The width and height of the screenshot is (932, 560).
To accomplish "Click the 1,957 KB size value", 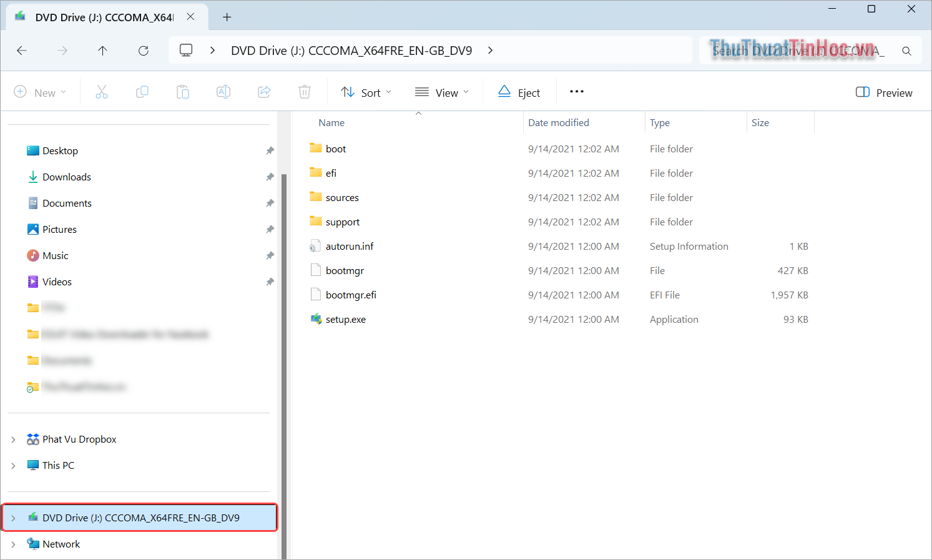I will coord(789,295).
